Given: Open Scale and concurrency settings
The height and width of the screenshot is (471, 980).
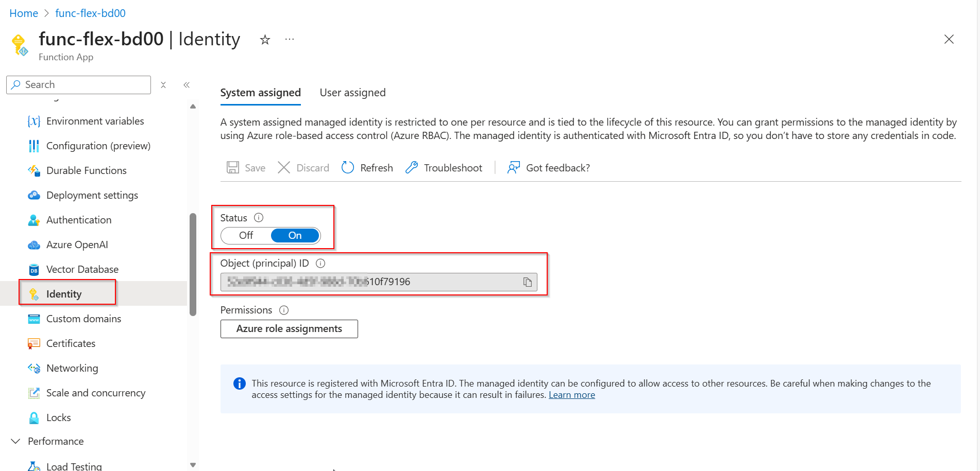Looking at the screenshot, I should [96, 393].
